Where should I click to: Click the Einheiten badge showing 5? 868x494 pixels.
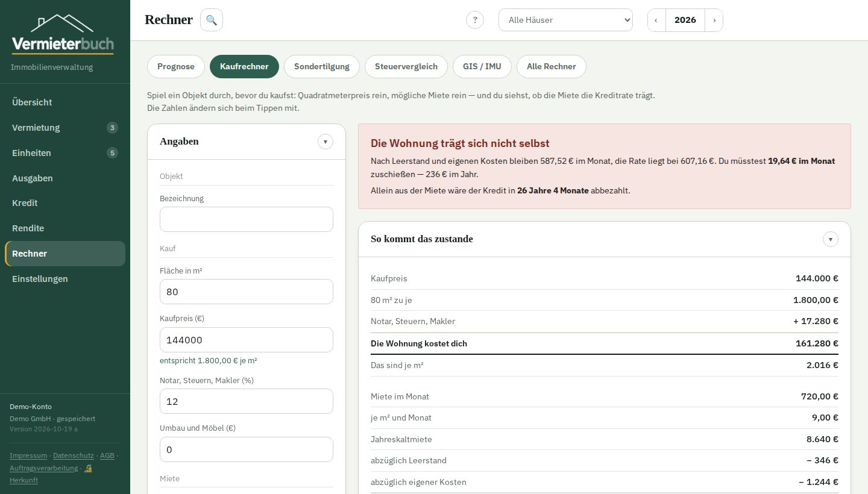[x=112, y=153]
